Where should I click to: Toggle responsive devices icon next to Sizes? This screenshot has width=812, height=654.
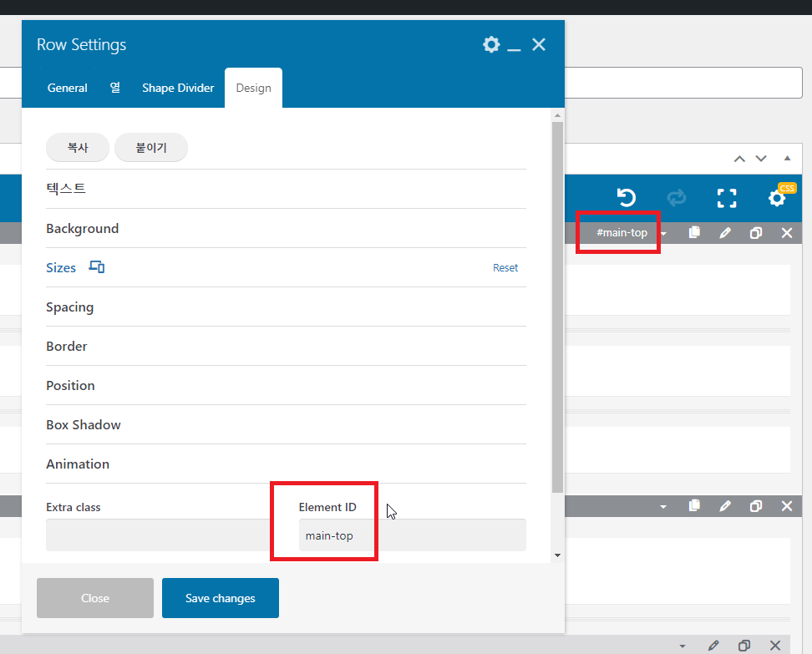coord(97,266)
